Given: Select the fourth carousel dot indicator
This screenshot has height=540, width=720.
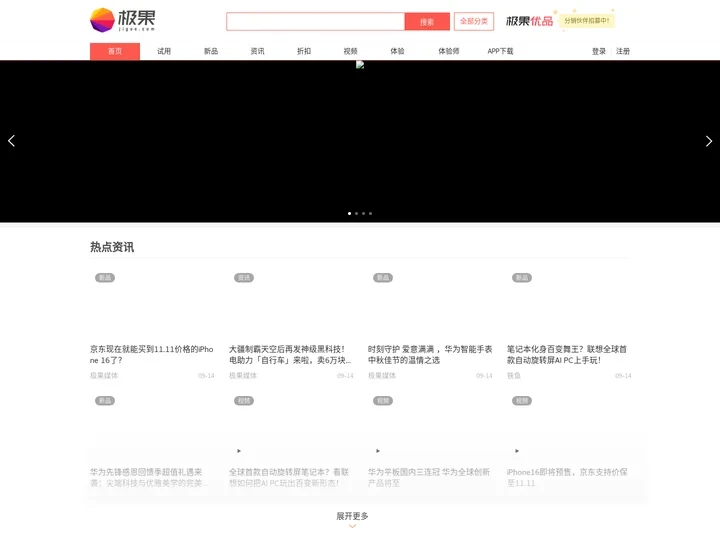Looking at the screenshot, I should [370, 214].
